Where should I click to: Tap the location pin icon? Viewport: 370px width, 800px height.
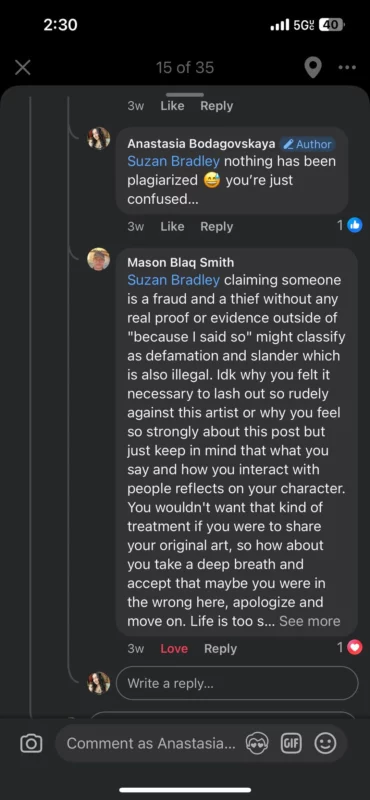313,67
